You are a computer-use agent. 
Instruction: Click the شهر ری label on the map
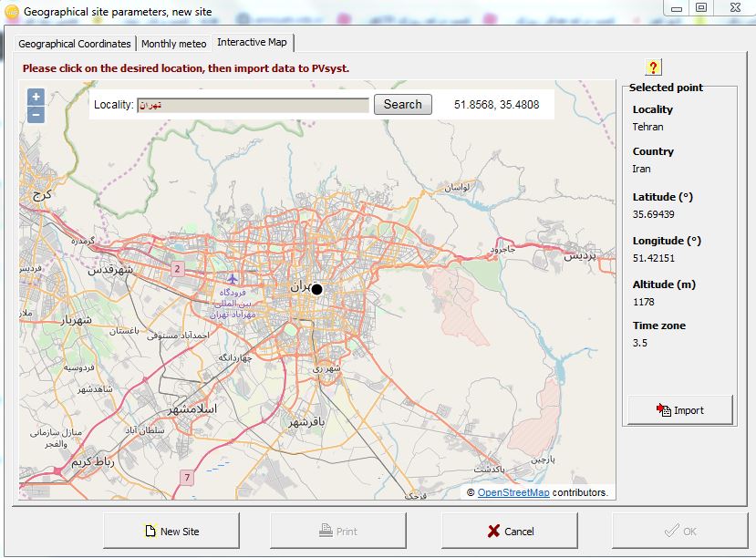click(x=326, y=368)
